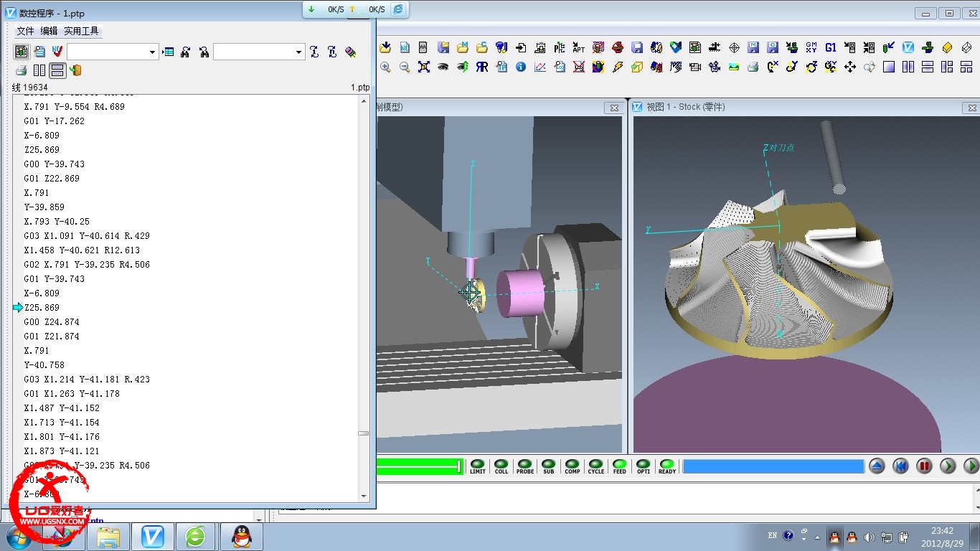Click the GM XY icon in toolbar
This screenshot has width=980, height=551.
(811, 47)
